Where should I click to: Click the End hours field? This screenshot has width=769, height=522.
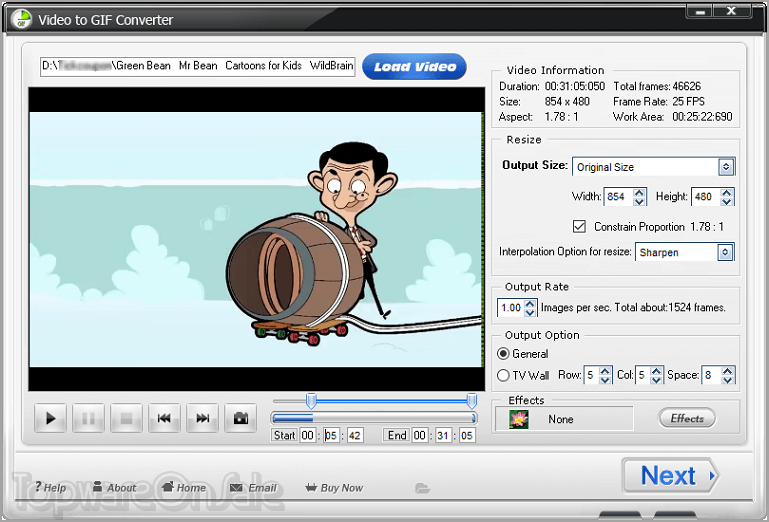[419, 435]
